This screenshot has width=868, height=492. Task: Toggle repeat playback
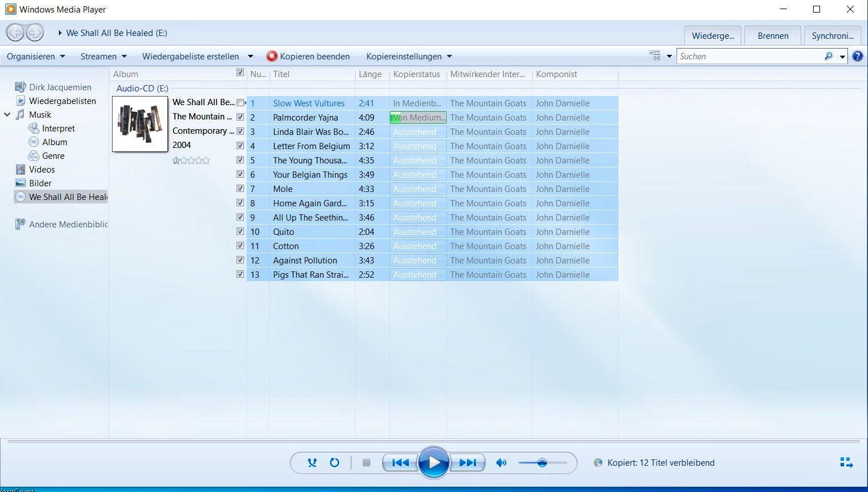click(335, 463)
